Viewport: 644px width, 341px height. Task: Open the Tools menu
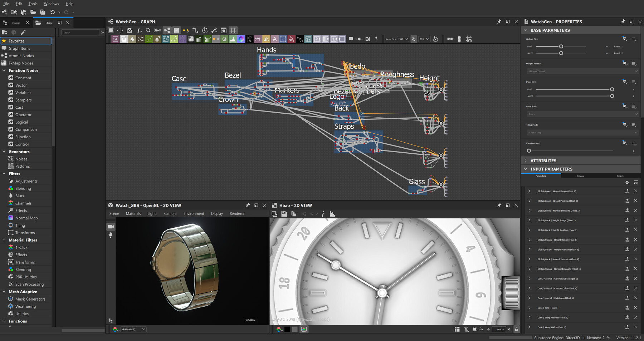33,4
